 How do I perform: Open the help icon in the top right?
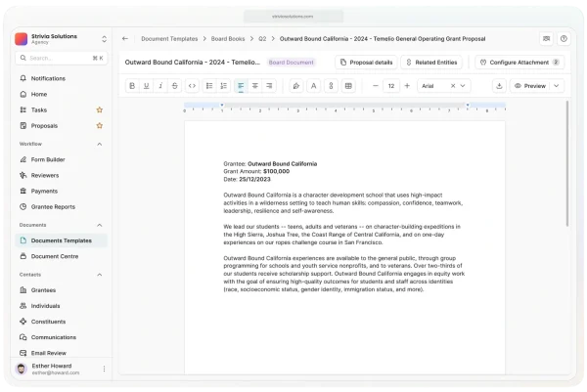[564, 39]
